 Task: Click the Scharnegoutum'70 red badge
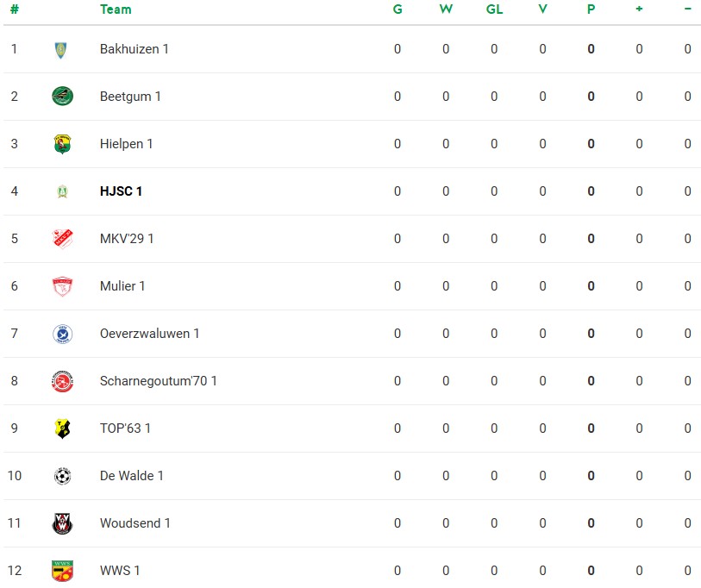[x=63, y=381]
